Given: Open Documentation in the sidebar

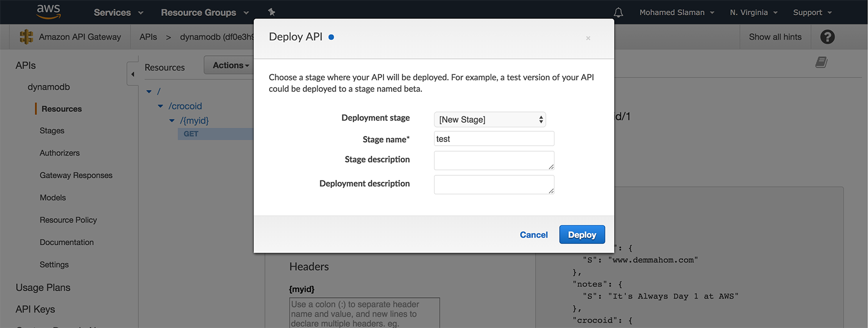Looking at the screenshot, I should tap(67, 242).
